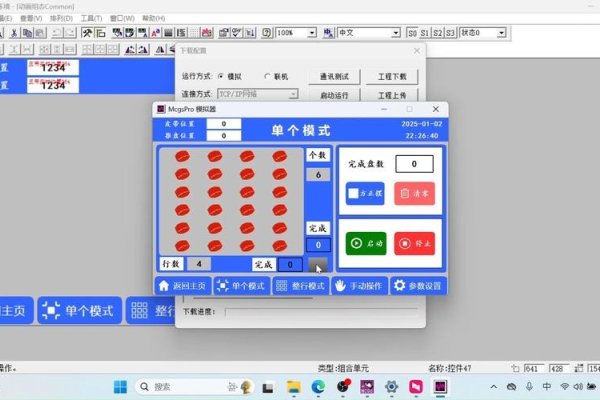Open the hammer-and-wrench toolbox icon
Viewport: 600px width, 400px height.
tap(87, 33)
